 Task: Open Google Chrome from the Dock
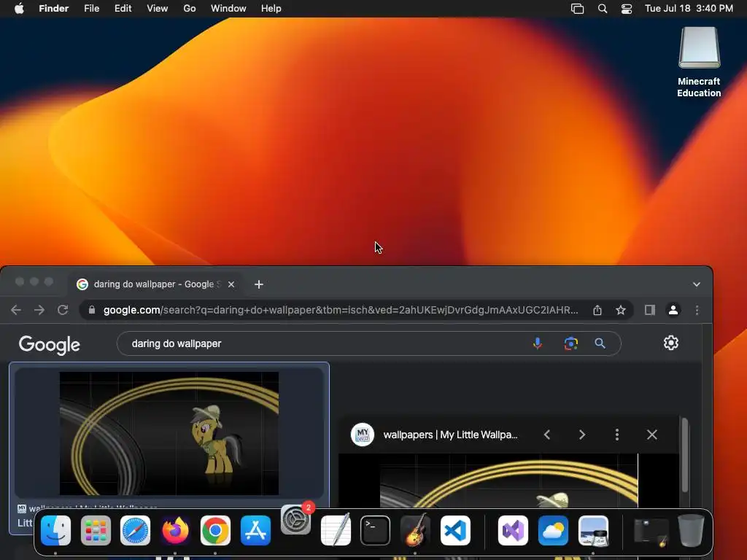[x=215, y=531]
